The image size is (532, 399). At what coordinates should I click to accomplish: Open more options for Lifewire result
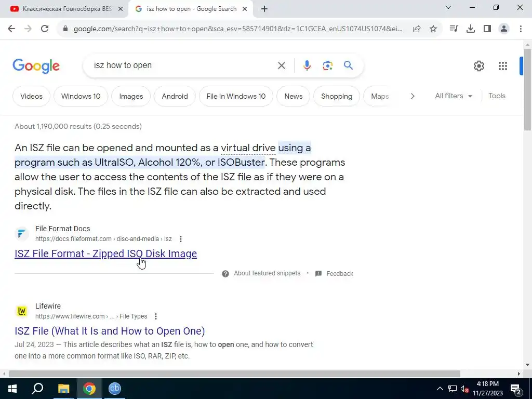tap(155, 316)
